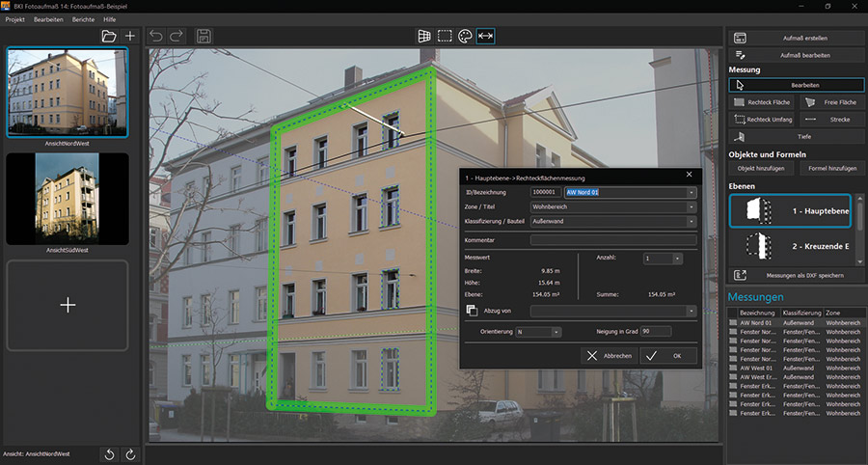Click the perspective grid icon
Image resolution: width=868 pixels, height=465 pixels.
(x=423, y=37)
